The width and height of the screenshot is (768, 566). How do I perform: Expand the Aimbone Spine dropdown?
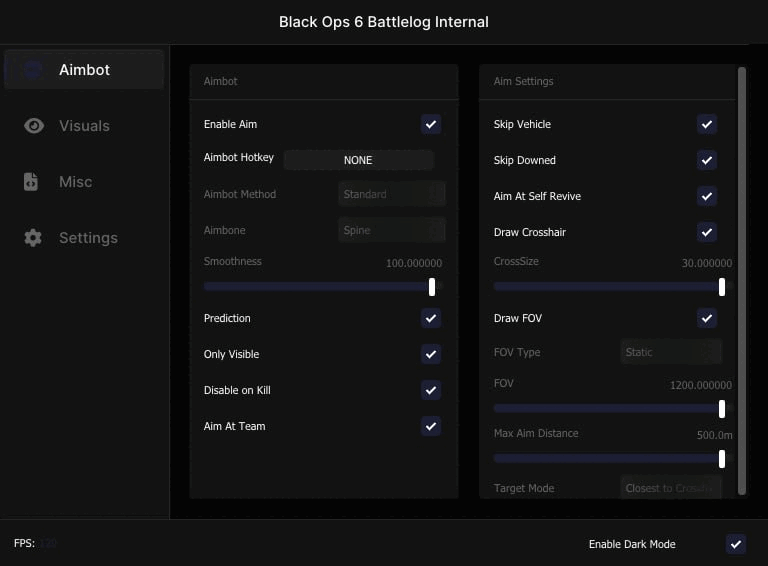pyautogui.click(x=391, y=230)
